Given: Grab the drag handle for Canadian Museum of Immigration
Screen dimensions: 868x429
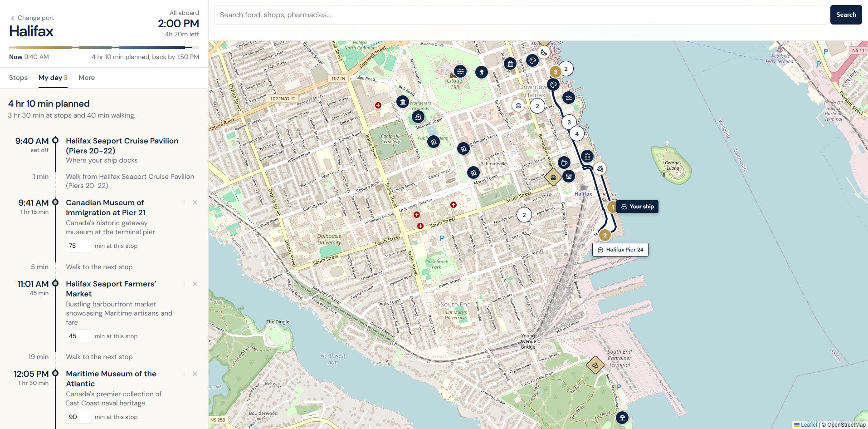Looking at the screenshot, I should (x=184, y=202).
